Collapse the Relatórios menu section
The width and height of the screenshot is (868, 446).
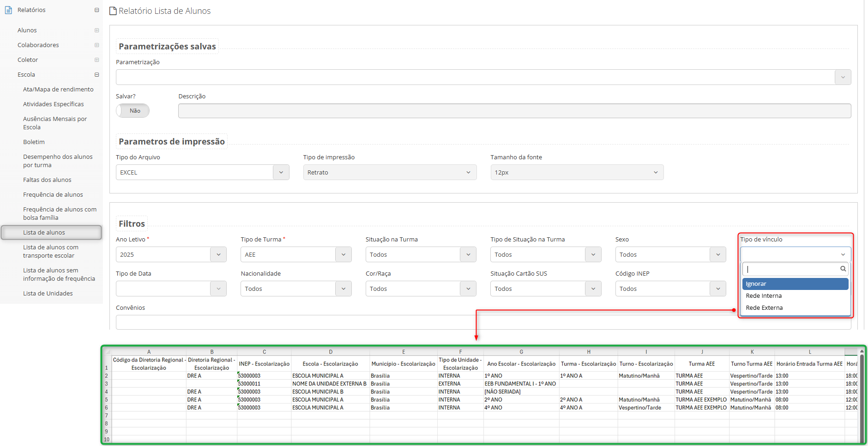pos(96,10)
